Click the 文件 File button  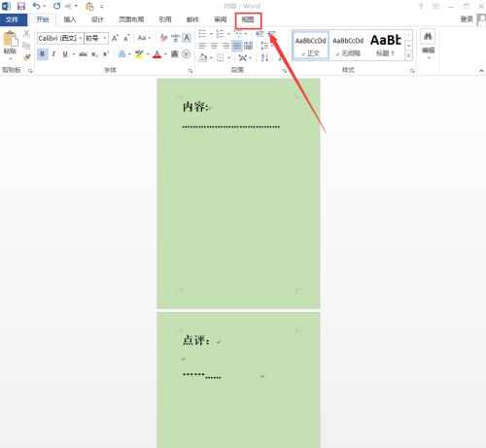point(12,19)
